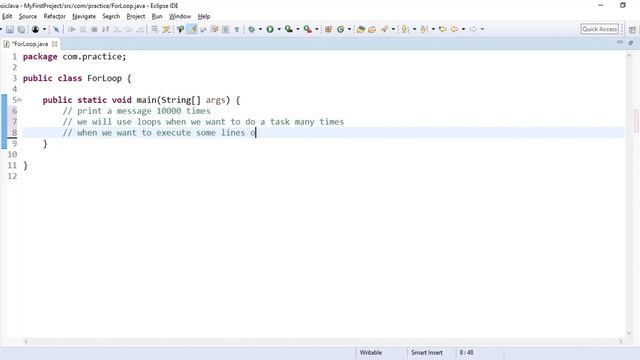The height and width of the screenshot is (360, 640).
Task: Click the Save All icon
Action: tap(21, 29)
